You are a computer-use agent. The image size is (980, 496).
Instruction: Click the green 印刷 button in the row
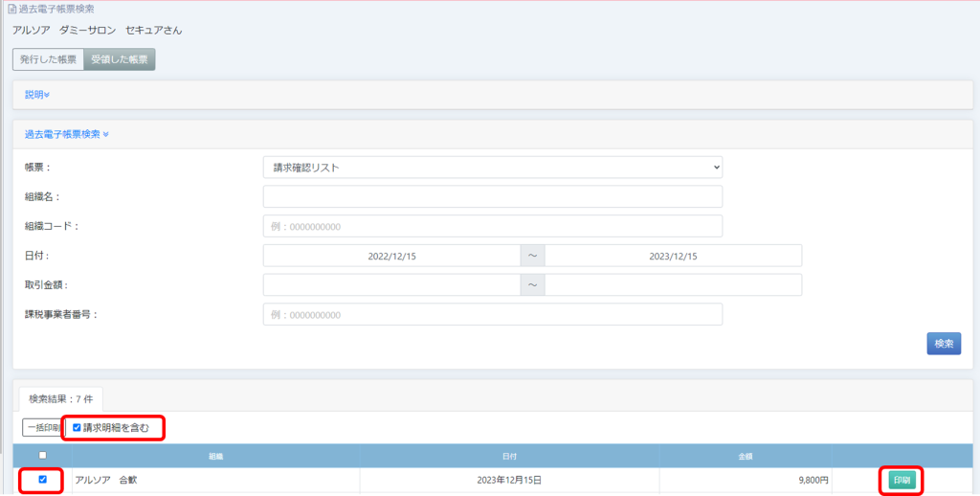coord(901,480)
